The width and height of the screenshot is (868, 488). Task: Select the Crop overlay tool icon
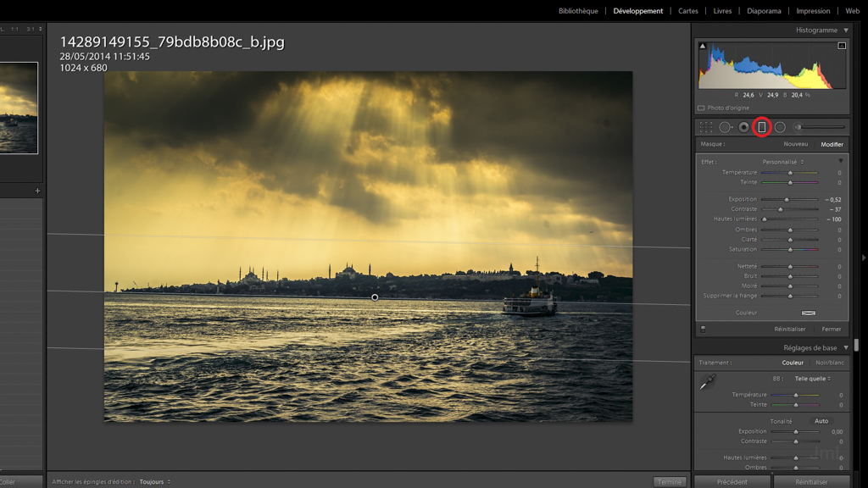point(705,127)
